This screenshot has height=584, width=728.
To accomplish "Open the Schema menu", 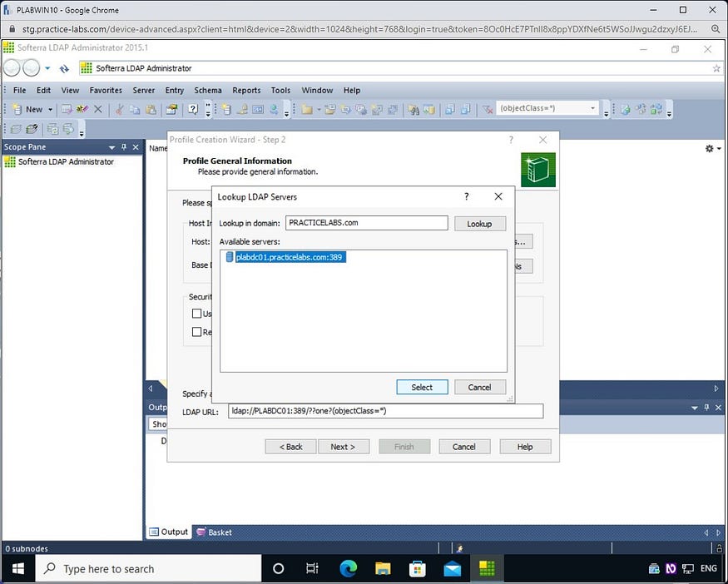I will point(207,90).
